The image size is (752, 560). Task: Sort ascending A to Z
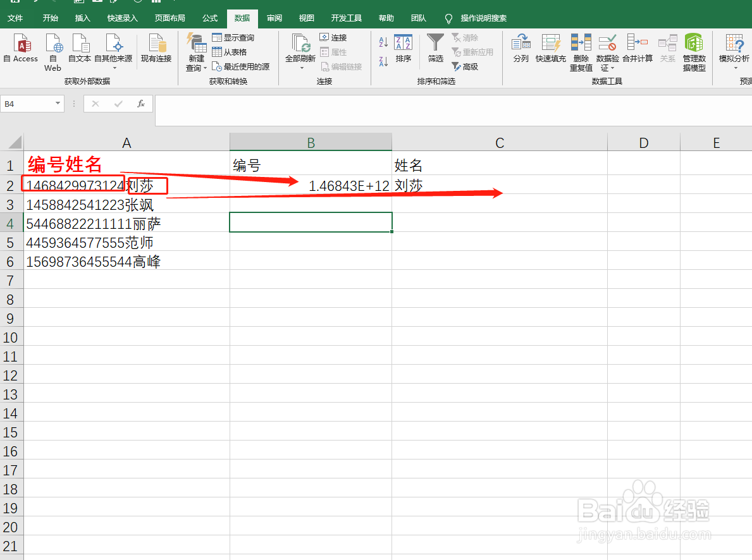383,42
